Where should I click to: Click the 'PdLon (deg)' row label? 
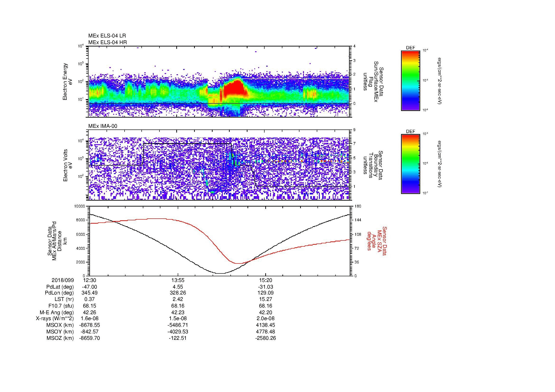[x=60, y=293]
